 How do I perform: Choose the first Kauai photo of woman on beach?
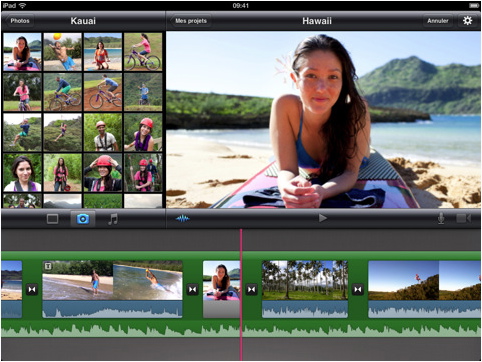[x=22, y=52]
